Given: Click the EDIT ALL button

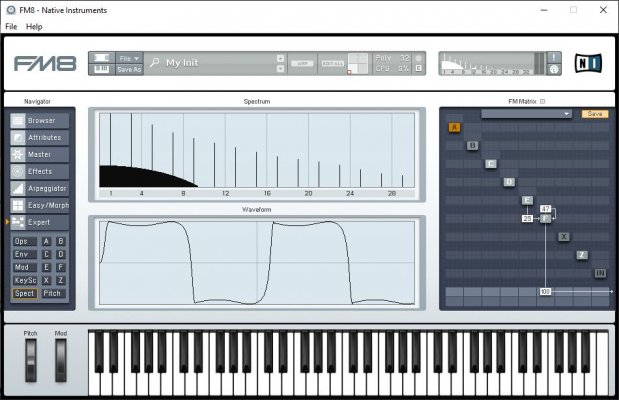Looking at the screenshot, I should (x=333, y=63).
